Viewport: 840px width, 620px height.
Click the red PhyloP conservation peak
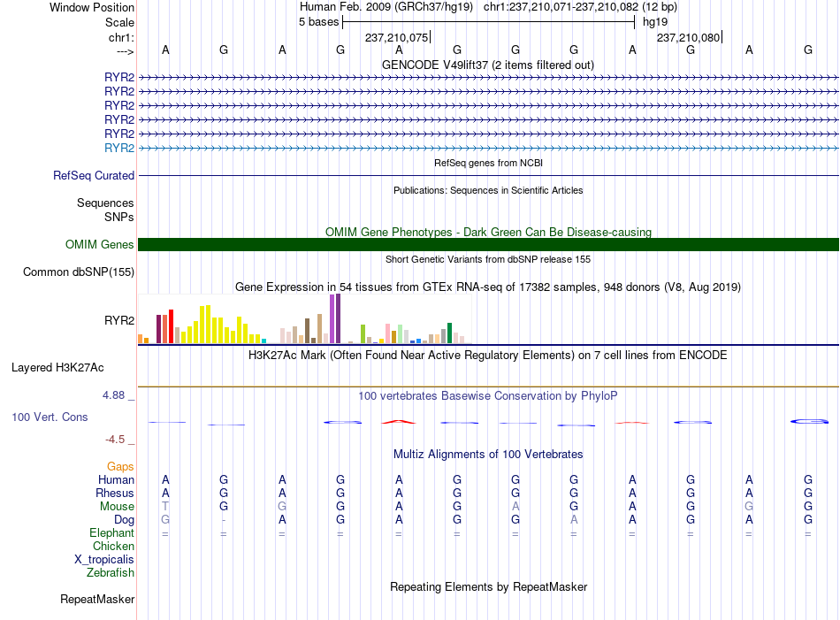point(399,422)
